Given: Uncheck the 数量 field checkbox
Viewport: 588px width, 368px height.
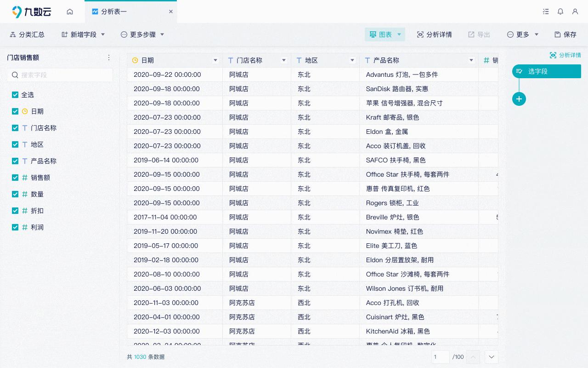Looking at the screenshot, I should [15, 194].
